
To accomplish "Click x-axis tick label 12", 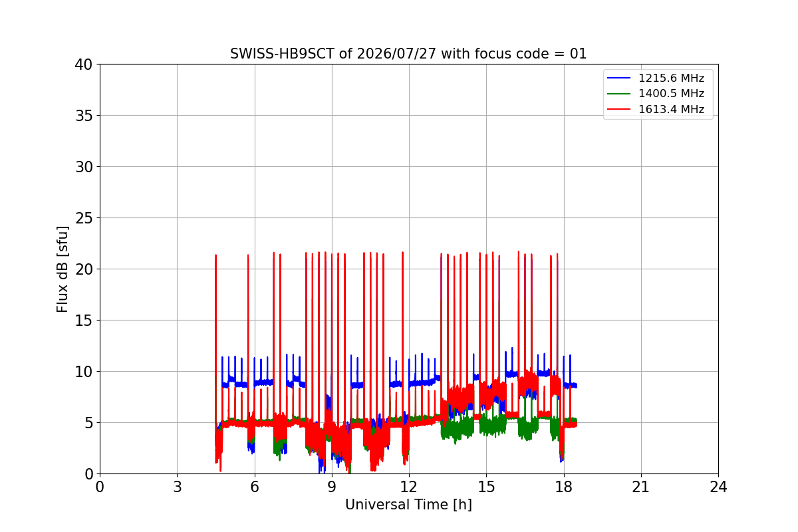I will coord(409,487).
